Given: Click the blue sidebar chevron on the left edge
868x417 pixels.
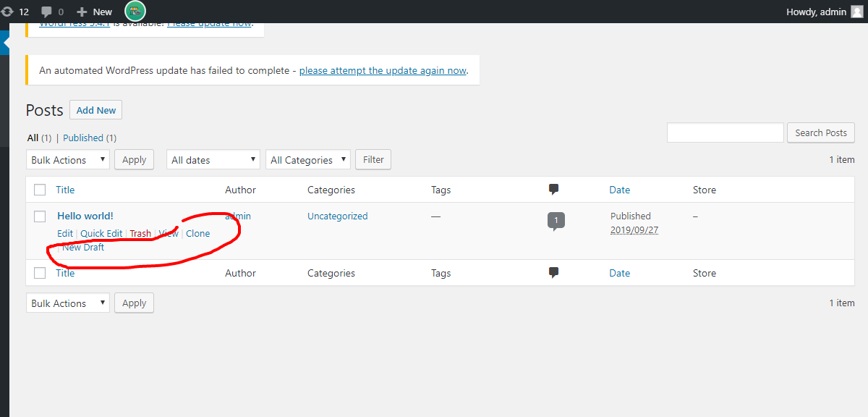Looking at the screenshot, I should (x=4, y=41).
